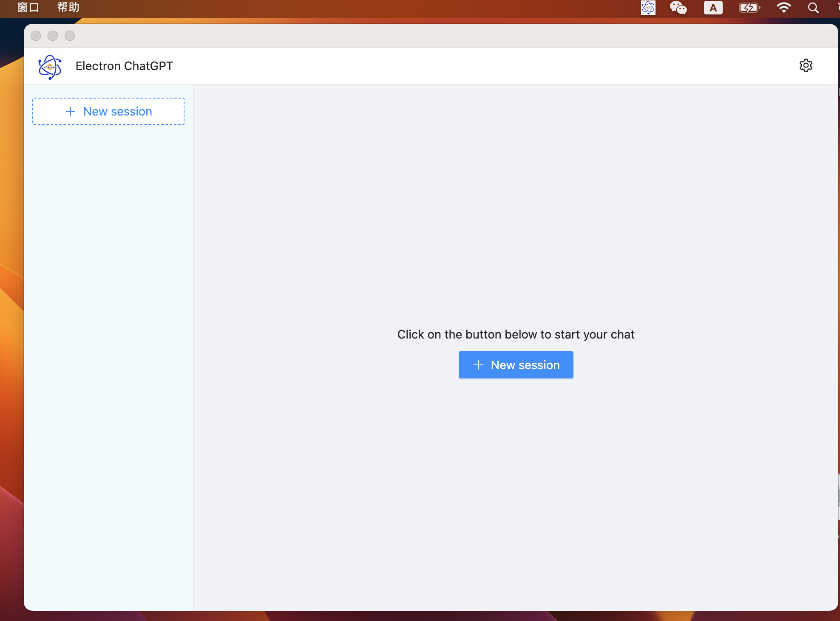Minimize the app window
The height and width of the screenshot is (621, 840).
[x=53, y=36]
